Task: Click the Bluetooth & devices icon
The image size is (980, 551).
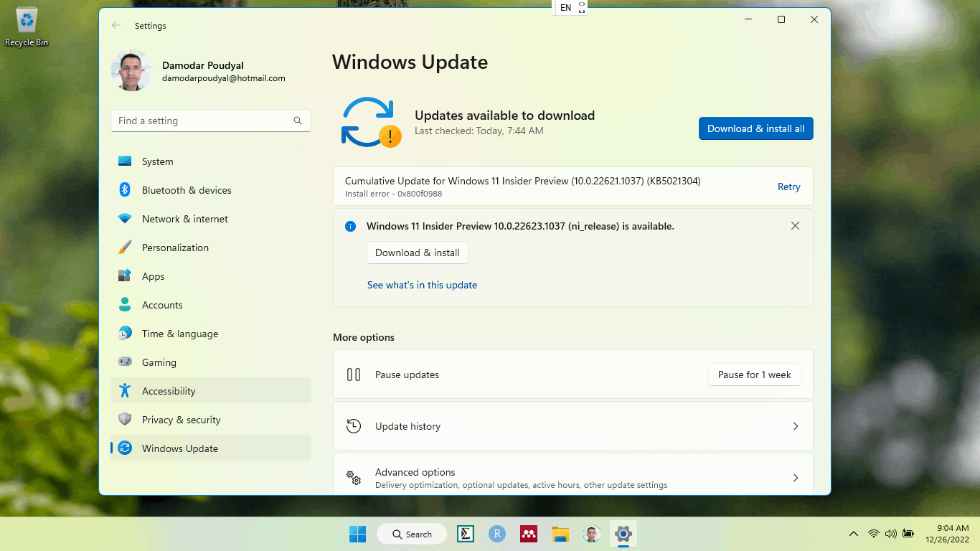Action: coord(125,190)
